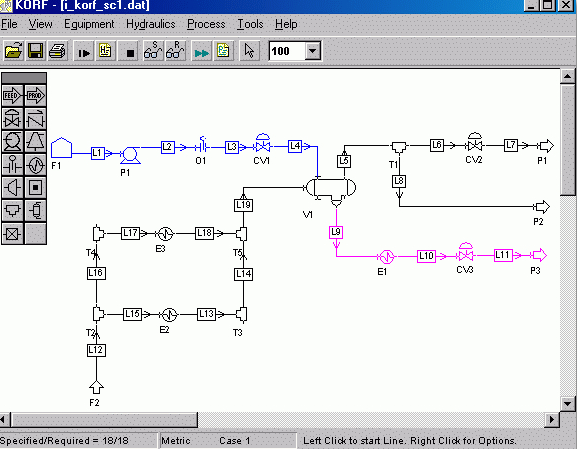Click the Save floppy disk icon
The height and width of the screenshot is (449, 577).
[35, 51]
